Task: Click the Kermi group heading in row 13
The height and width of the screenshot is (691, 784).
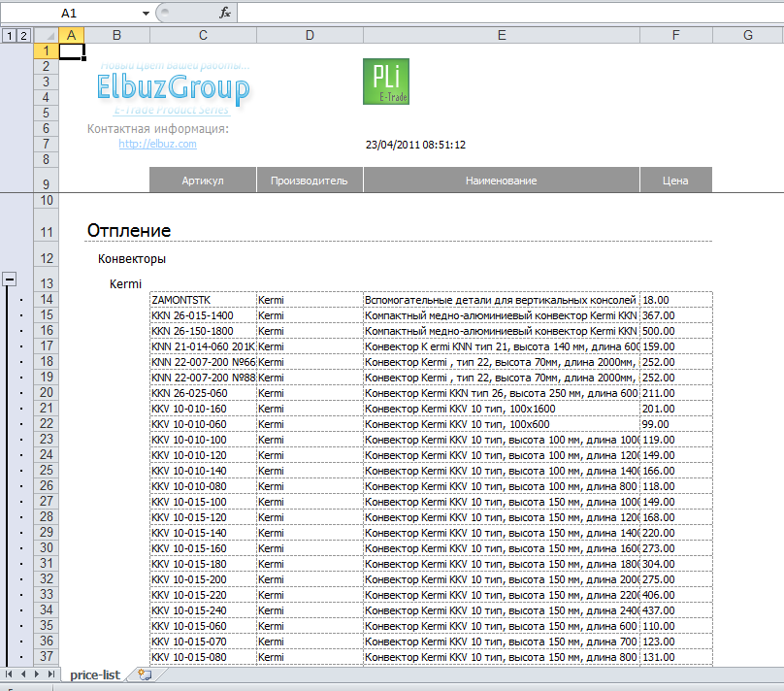Action: [x=125, y=284]
